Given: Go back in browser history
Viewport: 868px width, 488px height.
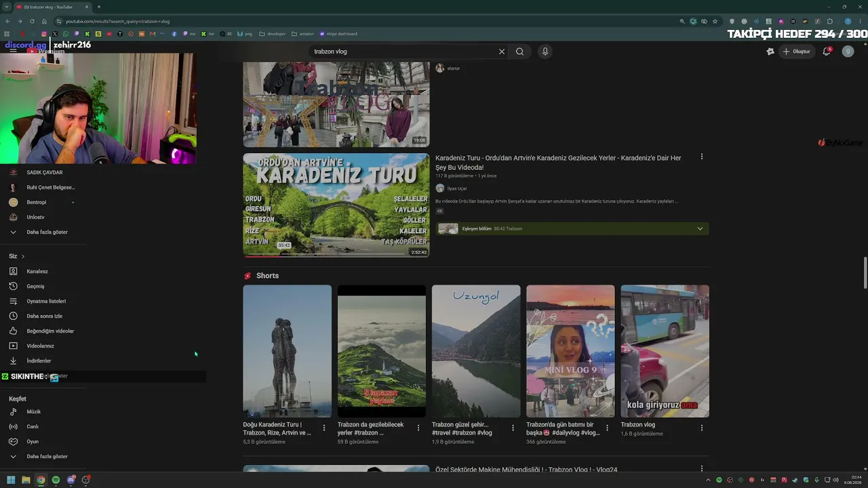Looking at the screenshot, I should point(7,21).
